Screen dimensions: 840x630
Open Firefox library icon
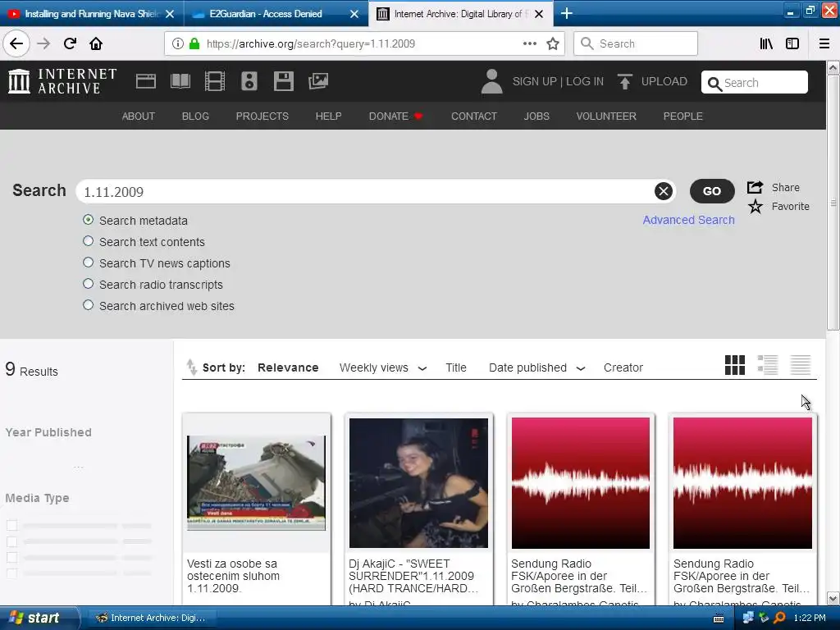tap(766, 44)
